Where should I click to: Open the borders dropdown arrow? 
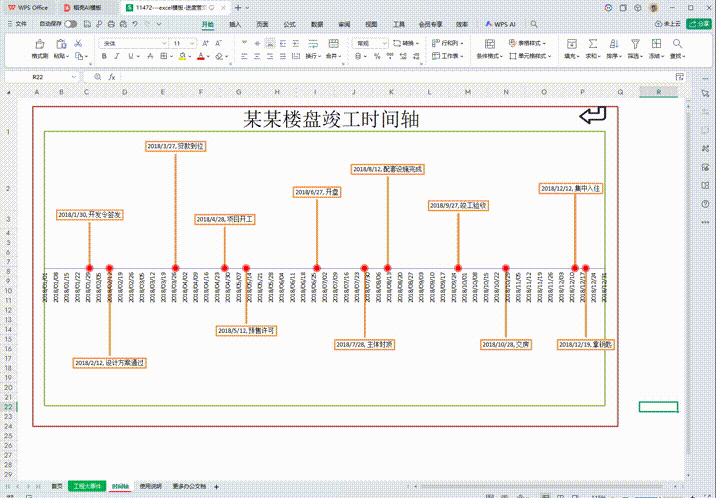point(171,57)
